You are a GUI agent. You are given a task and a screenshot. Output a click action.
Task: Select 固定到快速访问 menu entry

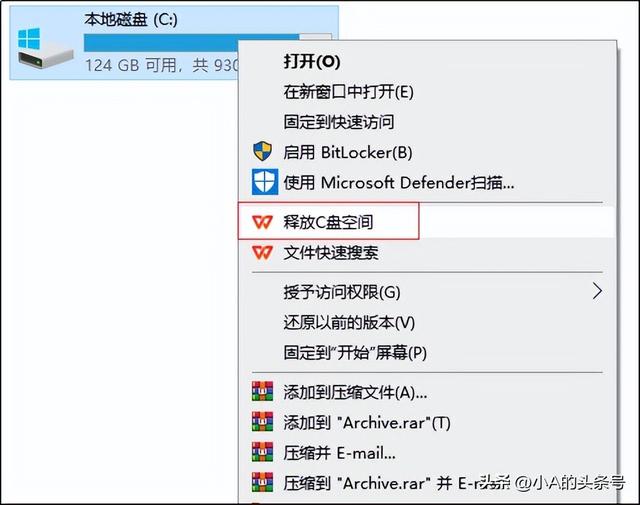point(338,122)
